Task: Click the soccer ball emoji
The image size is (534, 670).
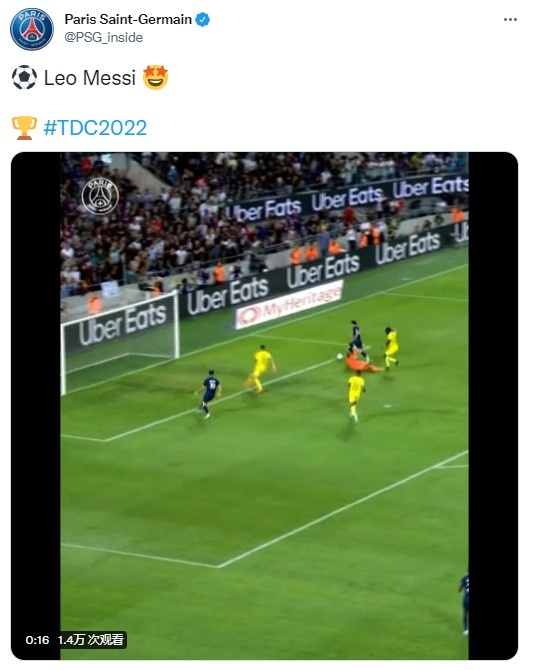Action: click(x=24, y=77)
